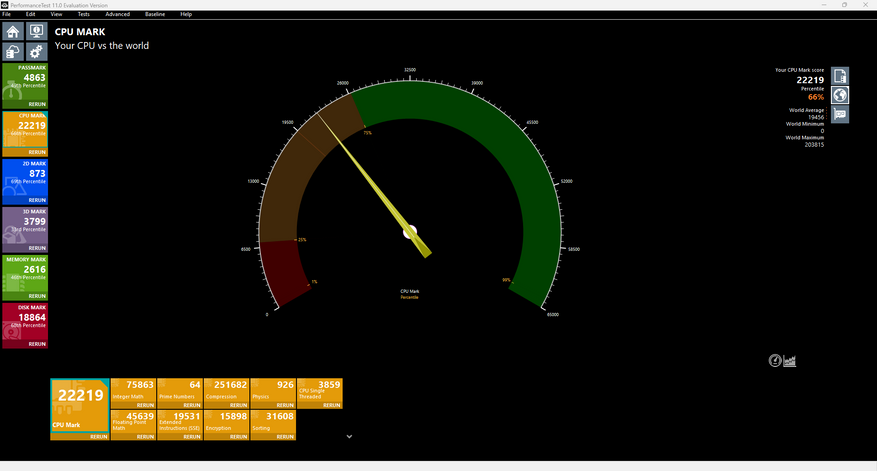This screenshot has height=471, width=877.
Task: Open the System Information monitor icon
Action: pyautogui.click(x=36, y=31)
